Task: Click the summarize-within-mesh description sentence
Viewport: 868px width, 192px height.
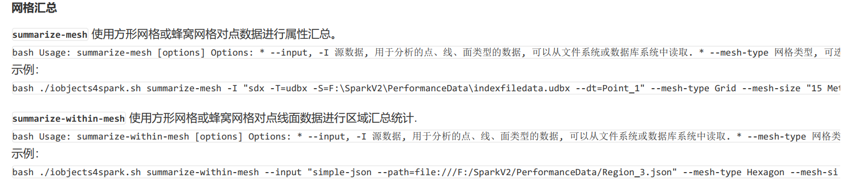Action: pos(273,119)
